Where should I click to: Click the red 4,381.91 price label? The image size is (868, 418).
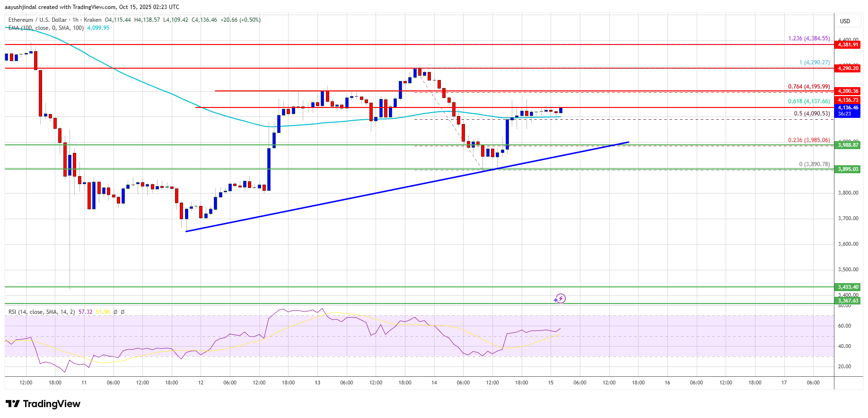coord(848,44)
